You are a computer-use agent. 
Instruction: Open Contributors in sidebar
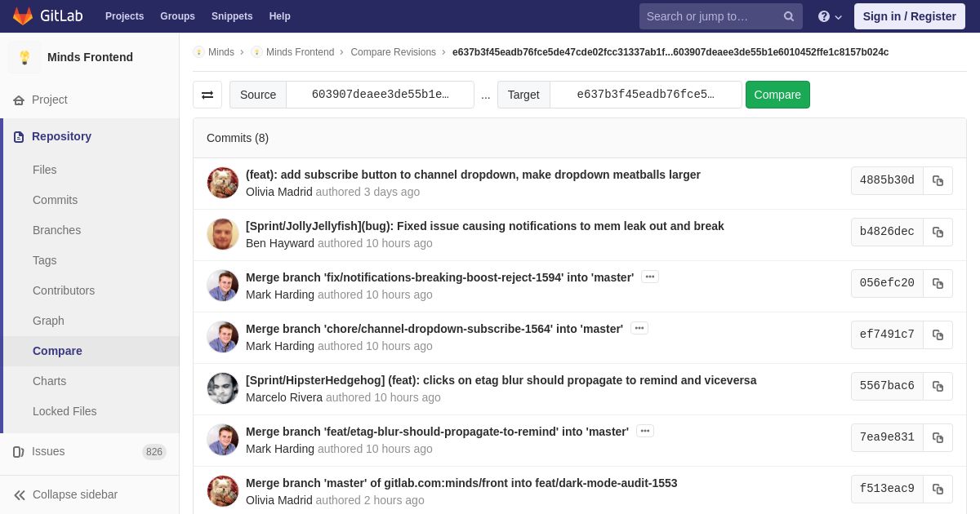click(64, 290)
